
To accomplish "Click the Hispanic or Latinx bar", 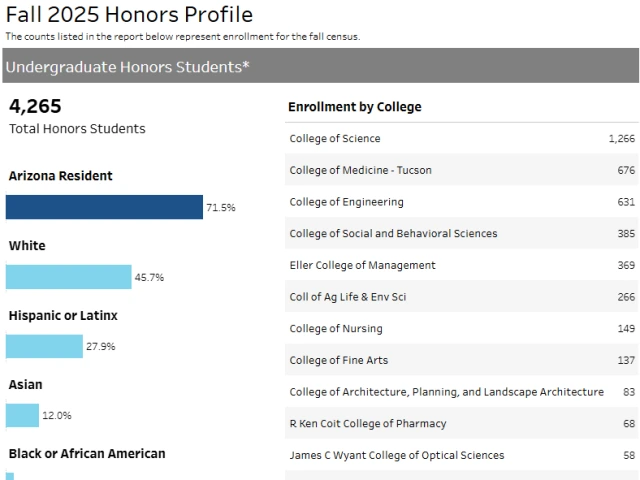I will tap(44, 346).
